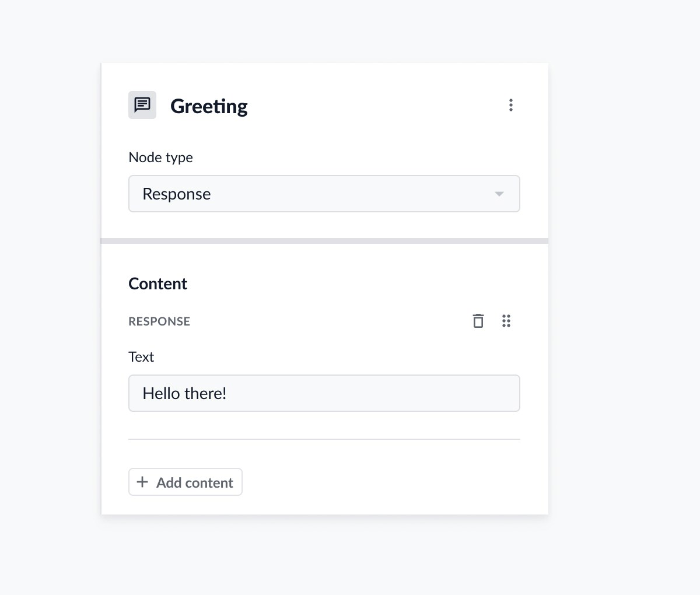Click the Content section heading

coord(157,283)
